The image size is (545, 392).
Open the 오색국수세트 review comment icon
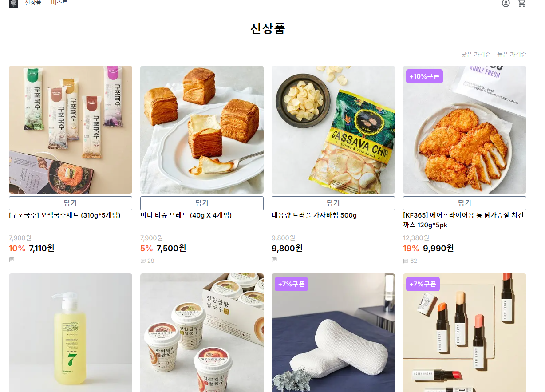pos(12,260)
